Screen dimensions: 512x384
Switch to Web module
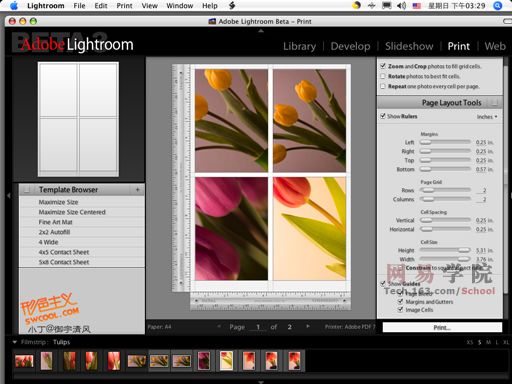(495, 46)
